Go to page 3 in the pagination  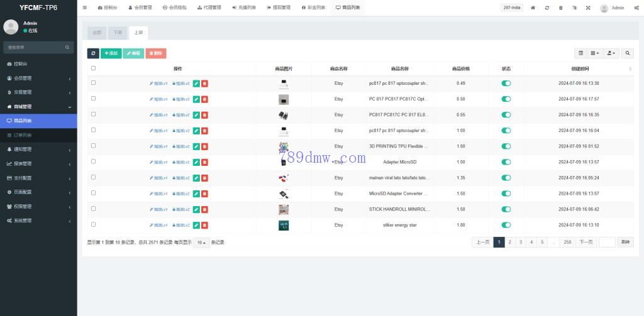pos(520,242)
